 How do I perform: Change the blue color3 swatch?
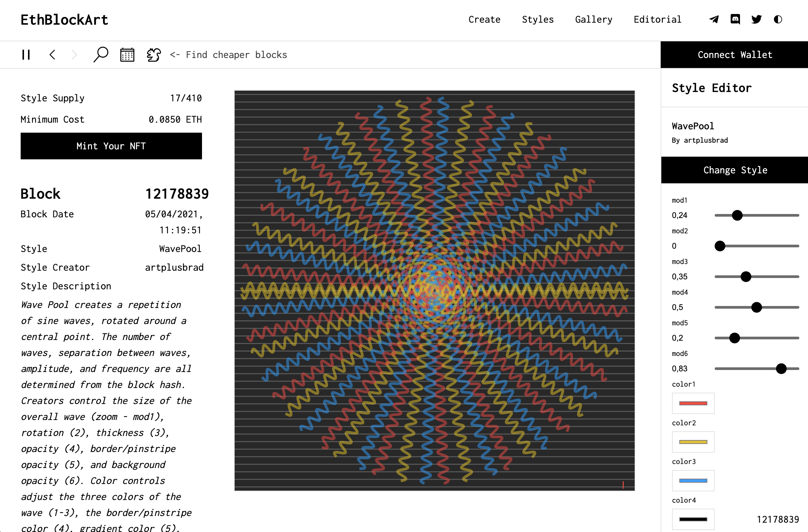coord(693,480)
